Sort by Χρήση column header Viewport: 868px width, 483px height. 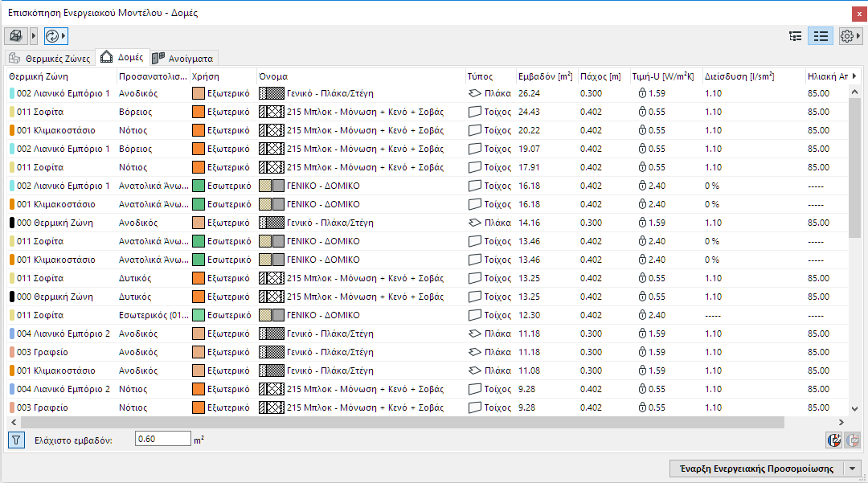click(223, 76)
